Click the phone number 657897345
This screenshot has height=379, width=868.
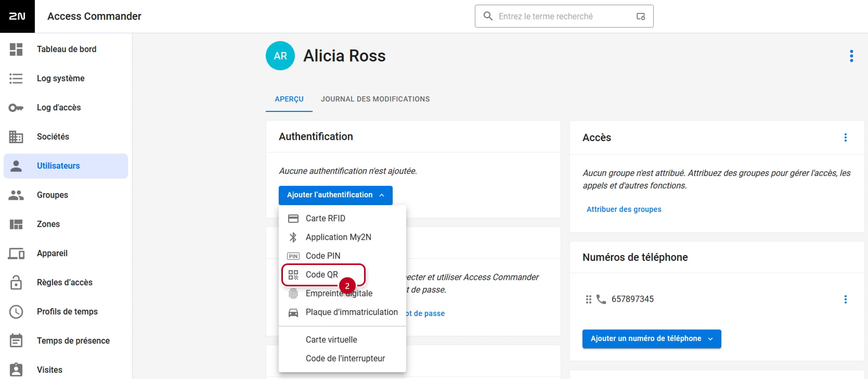(x=632, y=299)
